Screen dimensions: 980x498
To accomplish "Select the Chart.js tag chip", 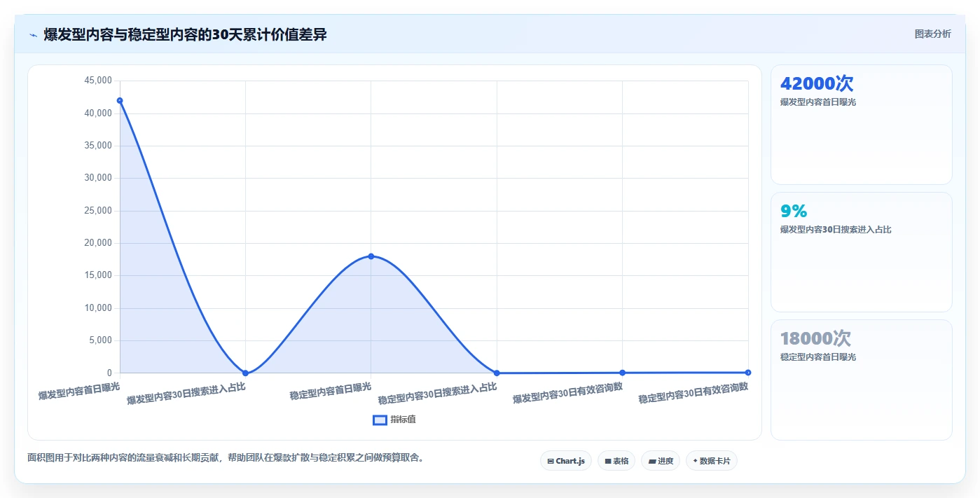I will 566,461.
